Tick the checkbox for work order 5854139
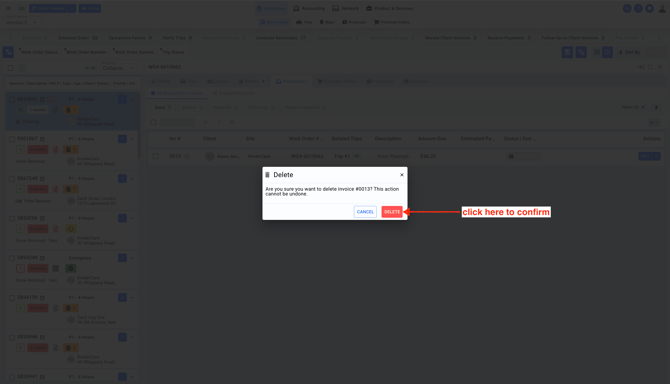Screen dimensions: 670x384 tap(12, 298)
